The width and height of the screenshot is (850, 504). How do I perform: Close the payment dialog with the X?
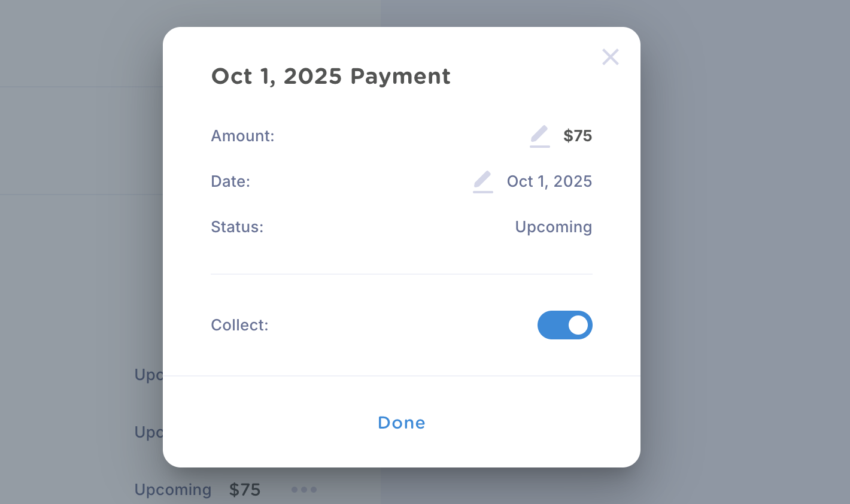[611, 57]
